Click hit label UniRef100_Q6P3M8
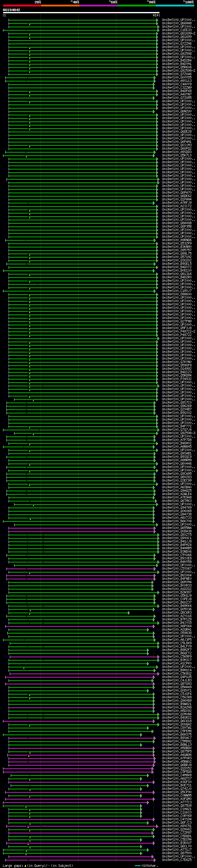197x868 pixels. 177,226
